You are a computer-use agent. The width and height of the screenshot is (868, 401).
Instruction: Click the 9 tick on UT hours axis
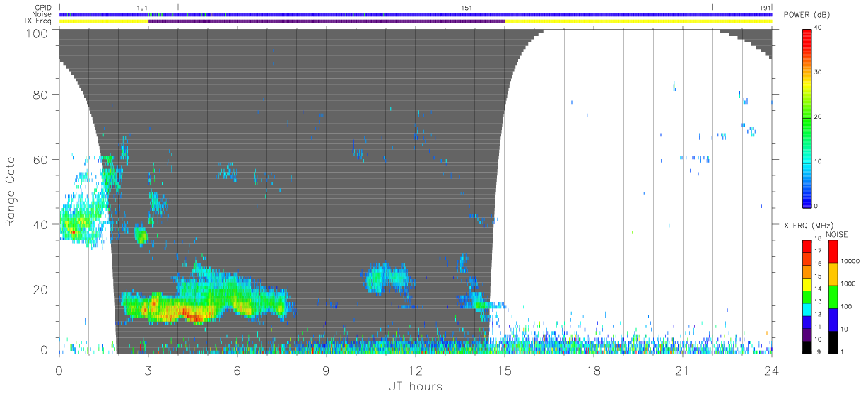327,370
